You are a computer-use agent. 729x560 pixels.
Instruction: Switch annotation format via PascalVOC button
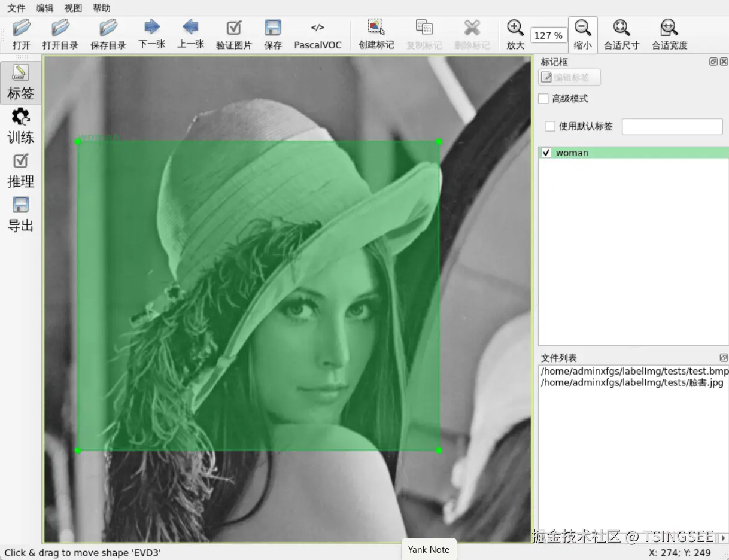coord(318,35)
